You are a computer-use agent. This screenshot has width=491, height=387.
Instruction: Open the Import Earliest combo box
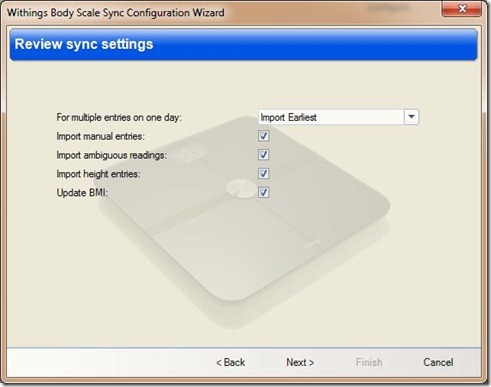click(x=338, y=117)
